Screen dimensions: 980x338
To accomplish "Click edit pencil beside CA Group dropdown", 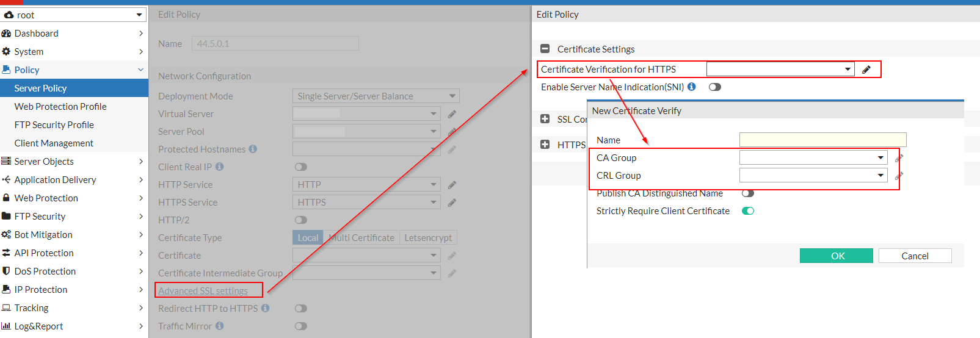I will (x=899, y=158).
